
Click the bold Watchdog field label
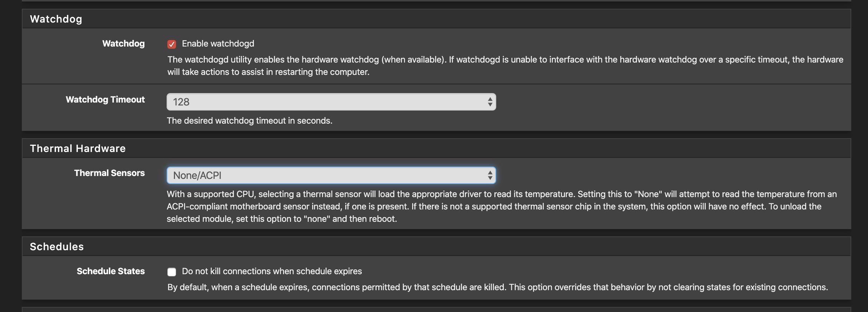pos(123,44)
